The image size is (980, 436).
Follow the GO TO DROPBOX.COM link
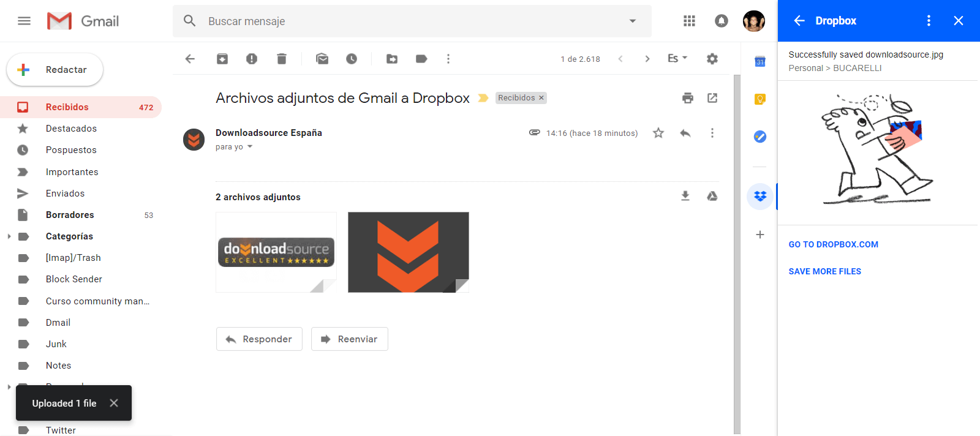(x=834, y=244)
